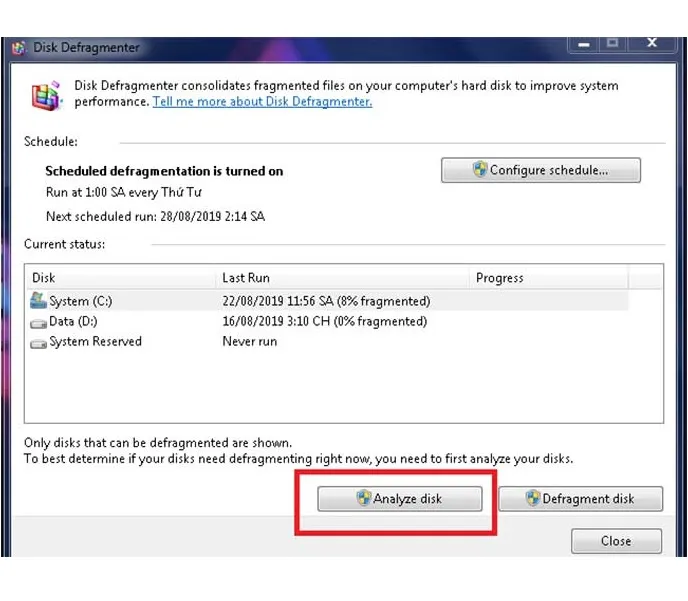Close the window with the title bar X

click(x=652, y=43)
